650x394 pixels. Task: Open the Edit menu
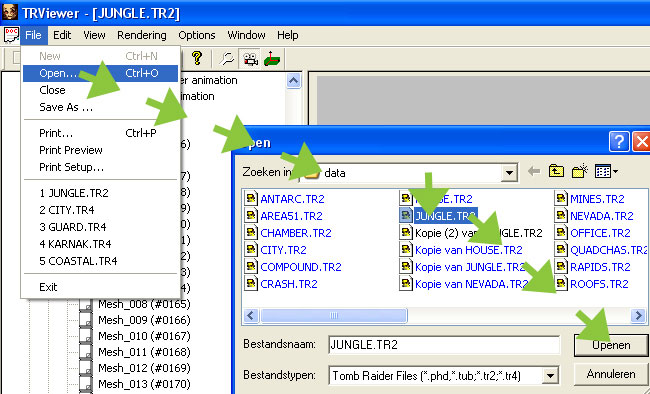click(x=62, y=35)
